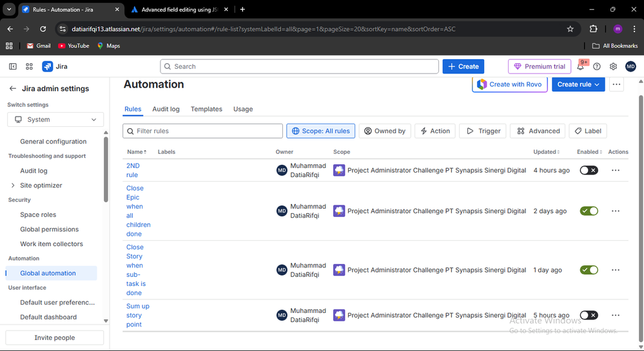644x351 pixels.
Task: Click Invite people button
Action: (55, 337)
